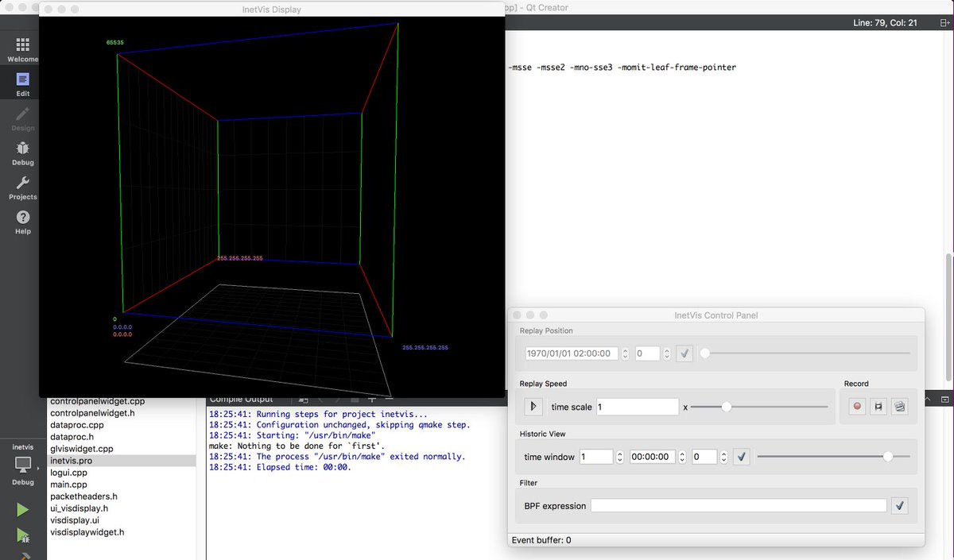Click 'The process "/usr/bin/make" exited normally' line
Screen dimensions: 954x560
point(337,457)
